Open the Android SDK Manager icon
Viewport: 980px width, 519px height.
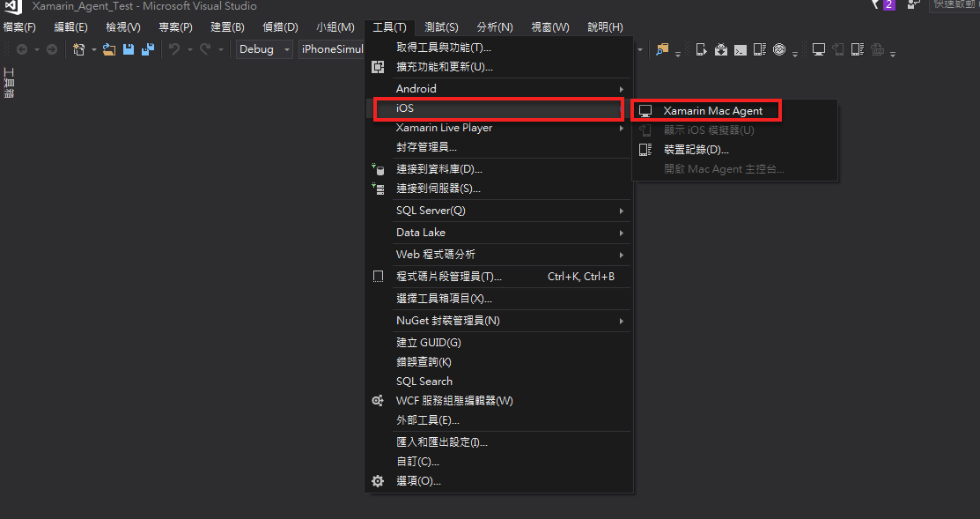click(722, 50)
